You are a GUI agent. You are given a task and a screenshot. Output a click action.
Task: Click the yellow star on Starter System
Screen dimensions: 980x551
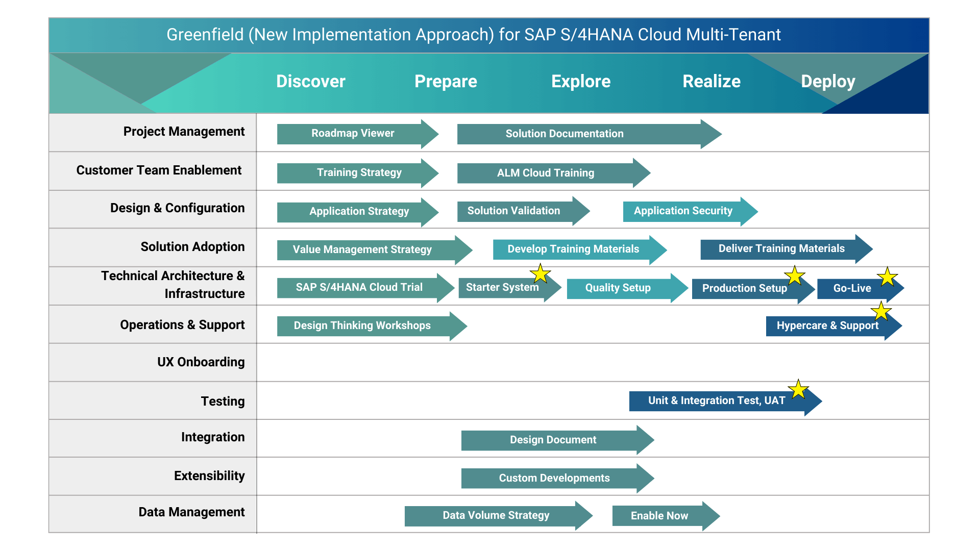[540, 273]
